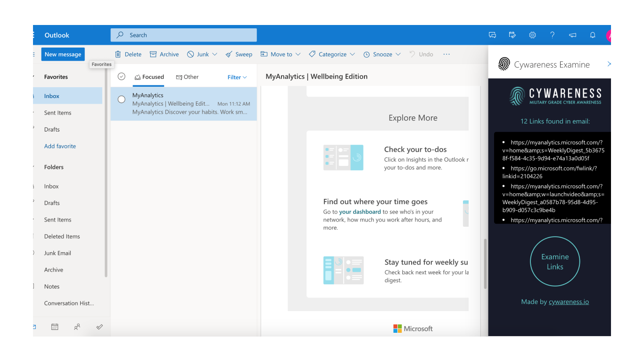Screen dimensions: 644x362
Task: Expand the Junk dropdown arrow
Action: point(215,54)
